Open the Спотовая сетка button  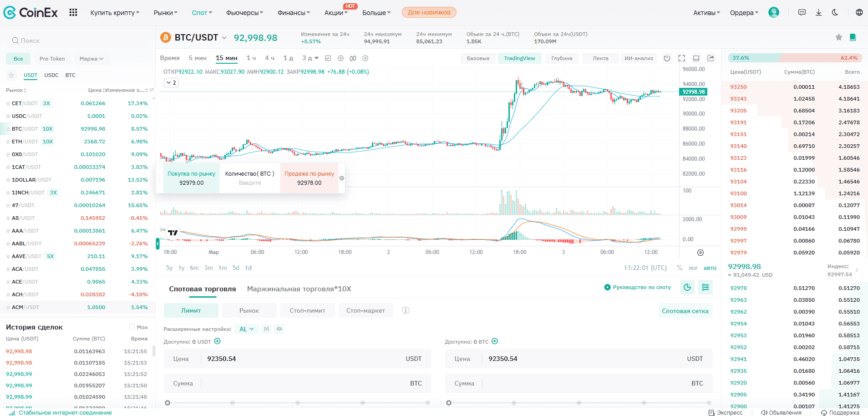point(685,311)
